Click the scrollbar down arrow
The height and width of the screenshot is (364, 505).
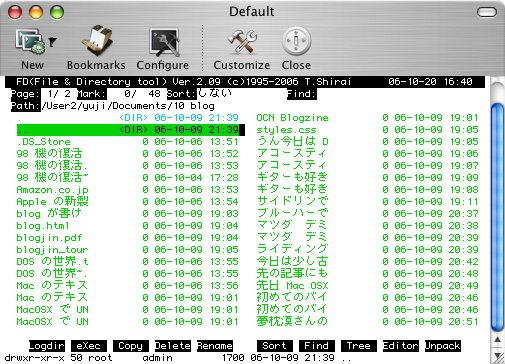(497, 356)
